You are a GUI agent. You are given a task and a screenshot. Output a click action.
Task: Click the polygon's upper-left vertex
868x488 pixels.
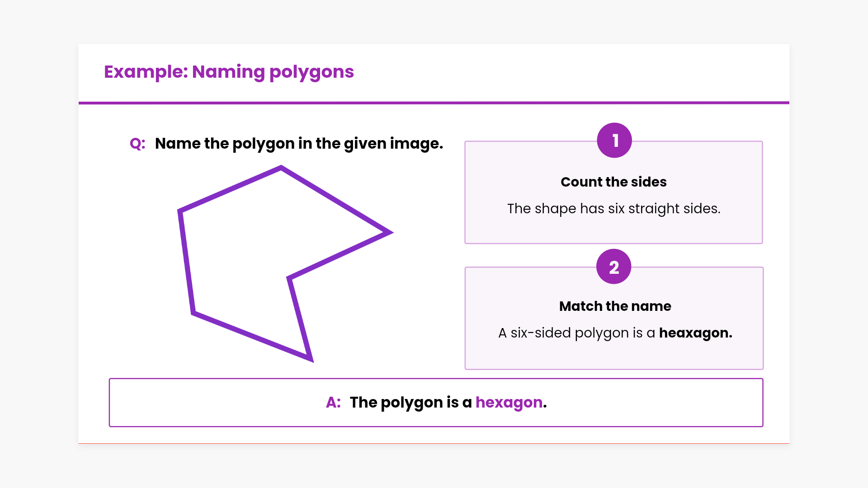coord(180,211)
